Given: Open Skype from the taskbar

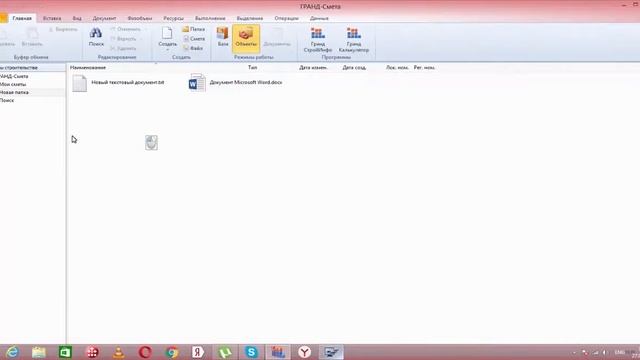Looking at the screenshot, I should click(x=251, y=352).
